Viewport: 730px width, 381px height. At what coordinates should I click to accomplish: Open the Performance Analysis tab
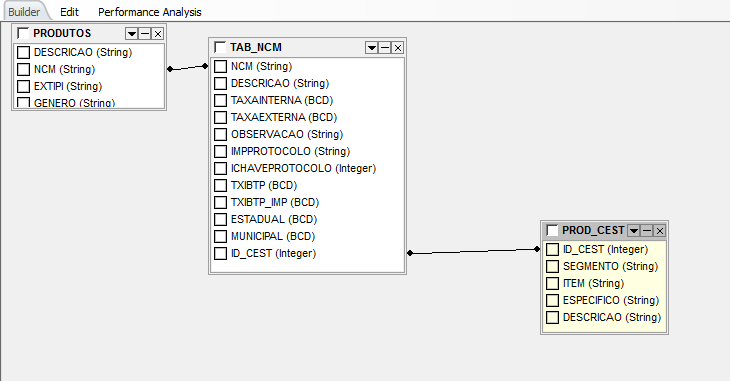[149, 12]
